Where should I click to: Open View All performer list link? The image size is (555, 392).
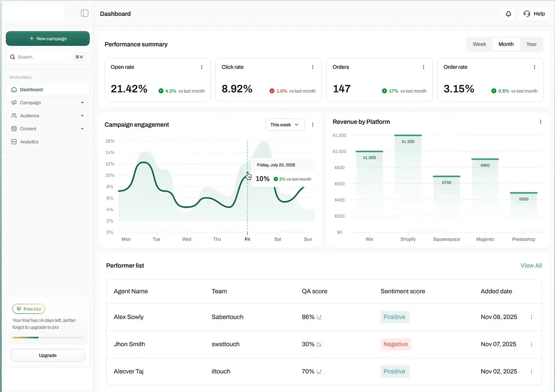[531, 266]
